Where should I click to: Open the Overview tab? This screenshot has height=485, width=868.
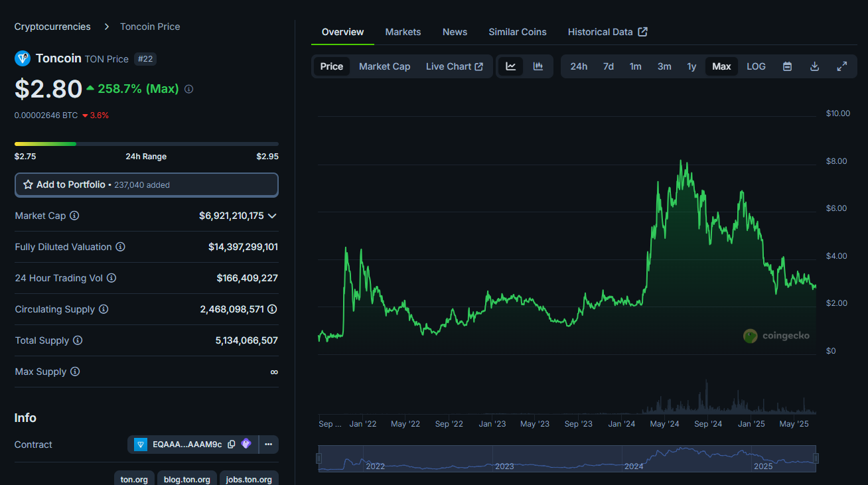click(x=342, y=32)
